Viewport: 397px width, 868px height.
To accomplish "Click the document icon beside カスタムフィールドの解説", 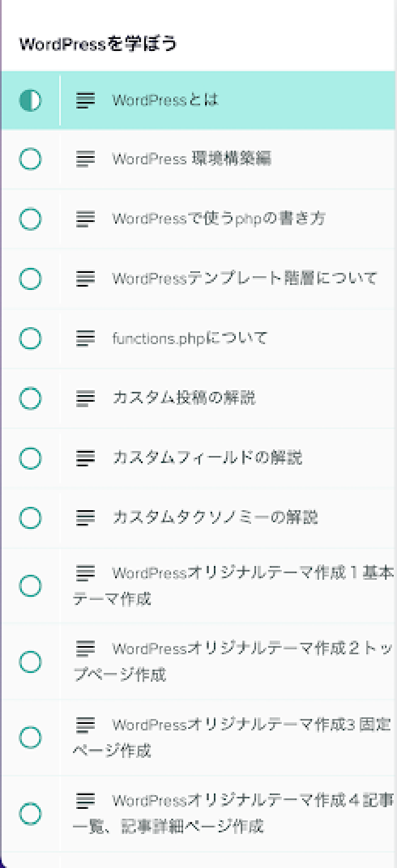I will tap(85, 458).
